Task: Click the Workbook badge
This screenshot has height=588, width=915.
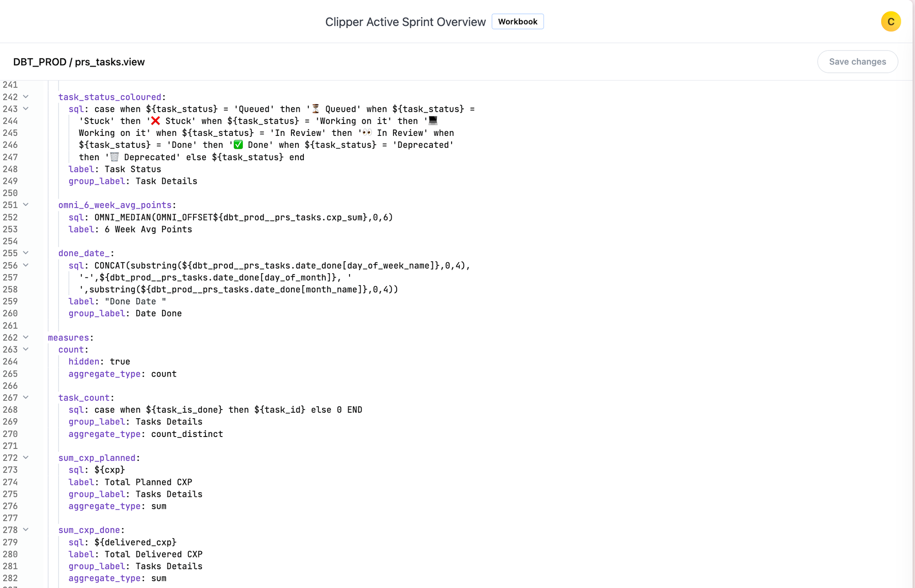Action: (x=517, y=22)
